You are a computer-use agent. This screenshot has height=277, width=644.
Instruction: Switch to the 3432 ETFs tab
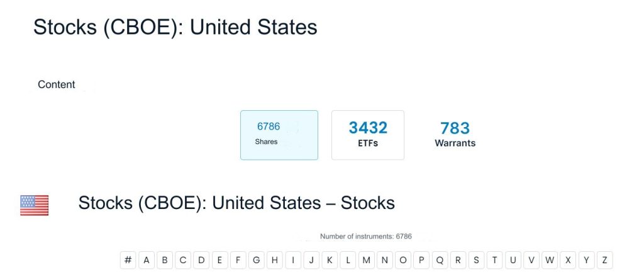click(368, 135)
